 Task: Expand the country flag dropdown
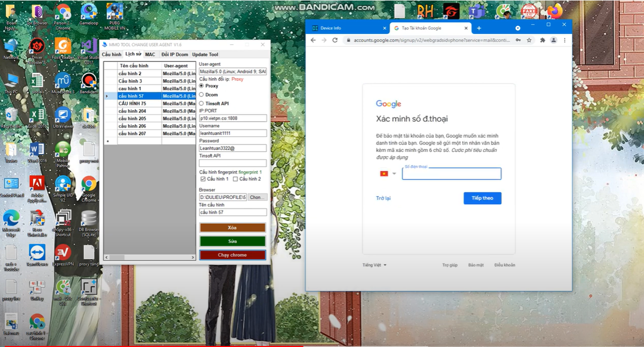[x=388, y=173]
